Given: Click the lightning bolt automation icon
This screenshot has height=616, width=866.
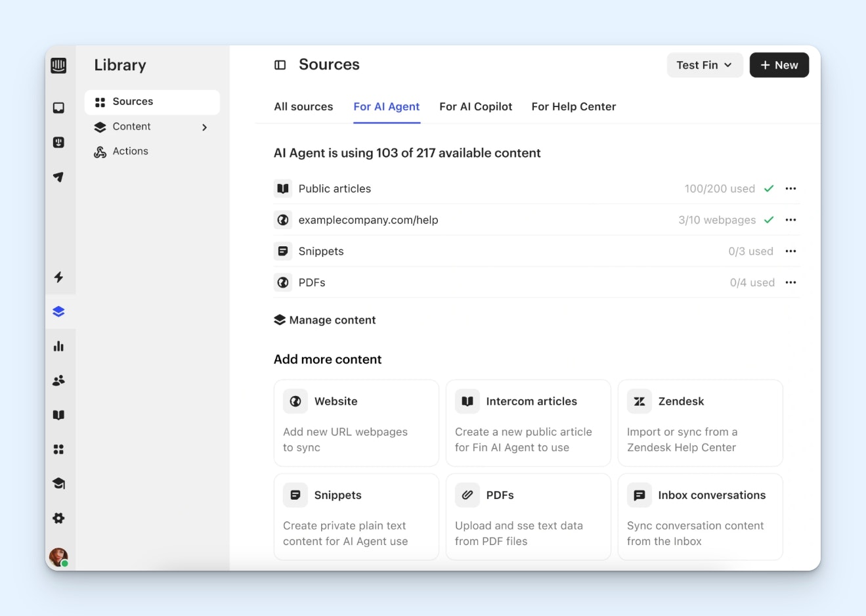Looking at the screenshot, I should coord(58,277).
